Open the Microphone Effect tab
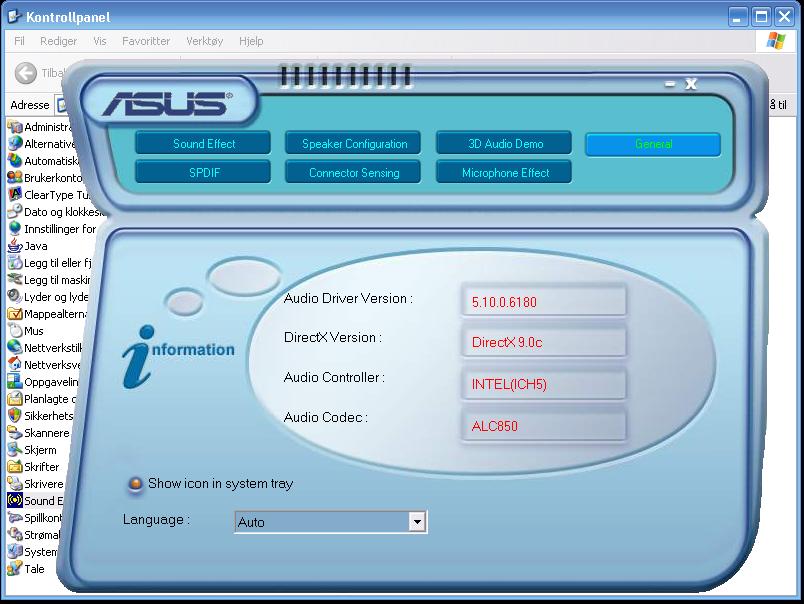 click(504, 172)
